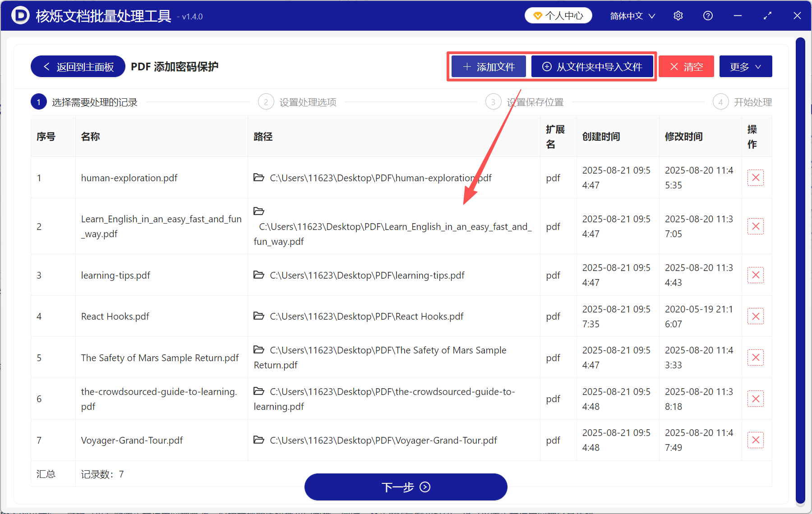Return to main panel via 返回到主面板
Screen dimensions: 812x514
pyautogui.click(x=77, y=66)
